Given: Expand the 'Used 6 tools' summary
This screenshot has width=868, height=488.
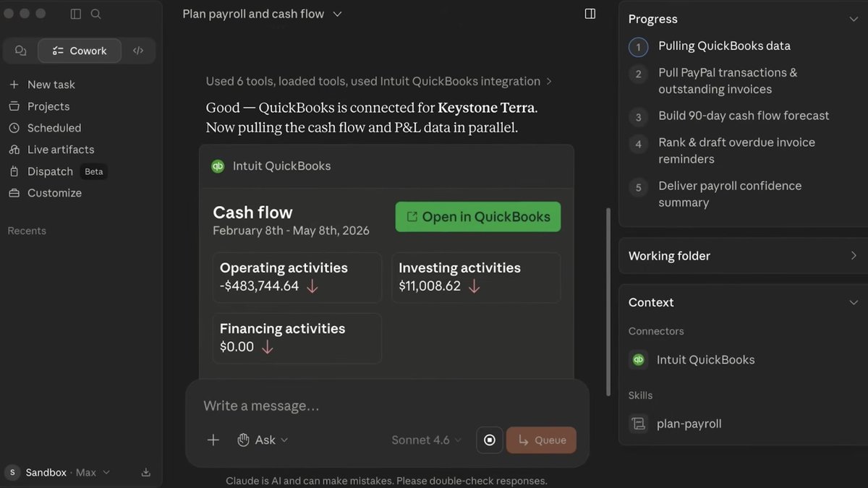Looking at the screenshot, I should tap(379, 81).
